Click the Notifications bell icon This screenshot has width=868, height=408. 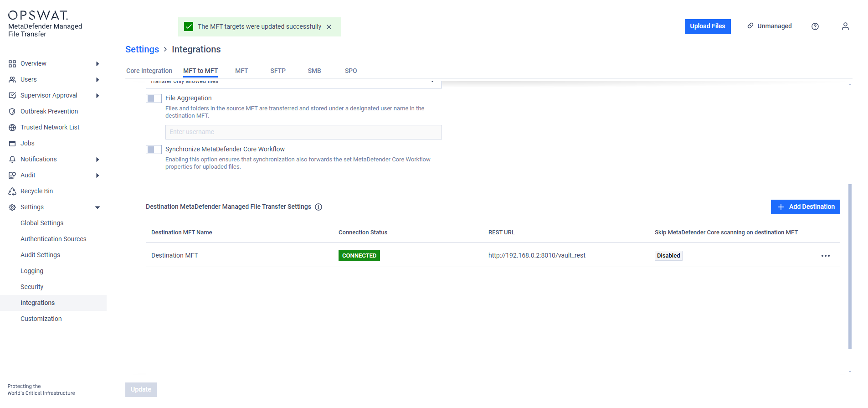12,160
